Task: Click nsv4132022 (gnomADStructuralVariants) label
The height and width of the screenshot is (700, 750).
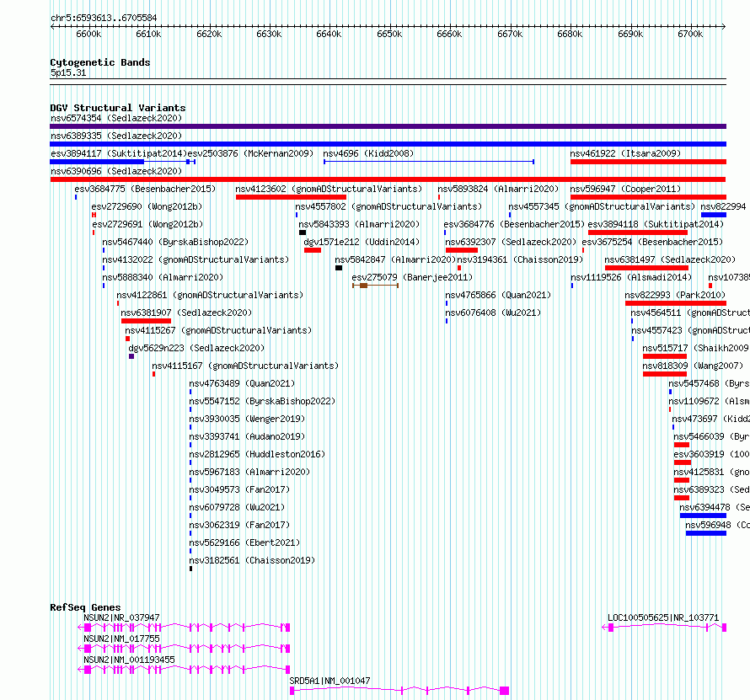Action: [196, 259]
